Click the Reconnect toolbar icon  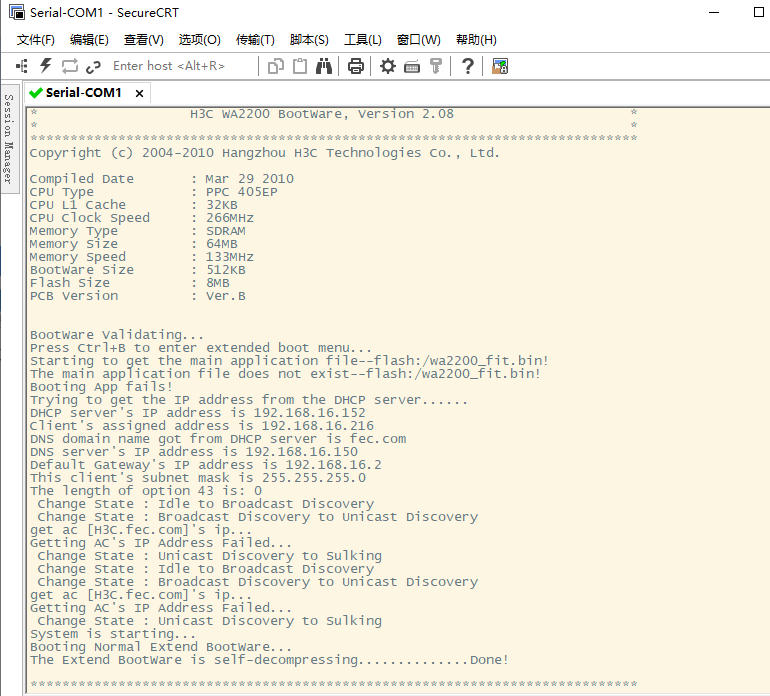(70, 66)
